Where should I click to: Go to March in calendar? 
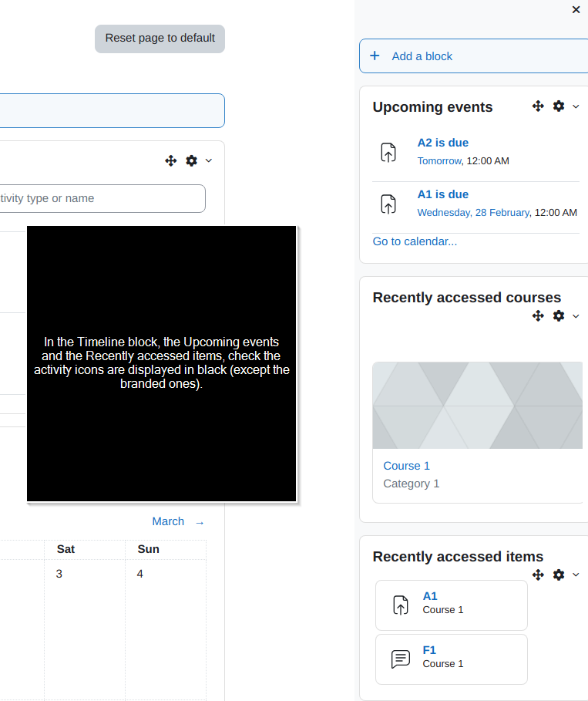168,522
